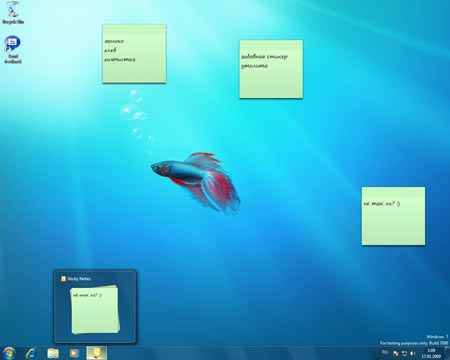The width and height of the screenshot is (450, 360).
Task: Select the Sticky Notes taskbar button
Action: point(97,353)
